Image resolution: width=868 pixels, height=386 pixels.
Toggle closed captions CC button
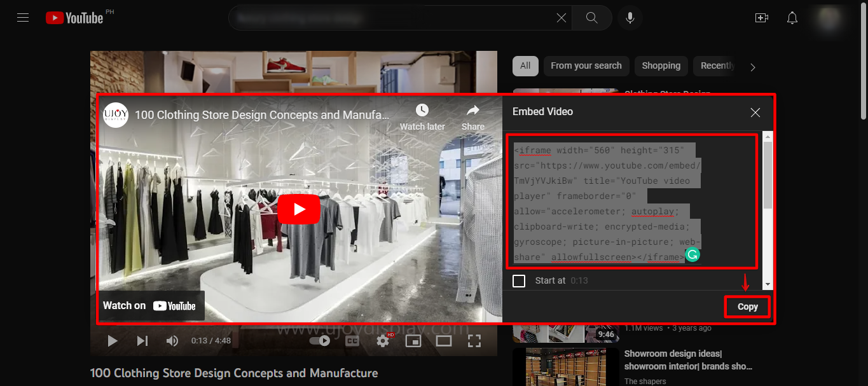(x=352, y=341)
